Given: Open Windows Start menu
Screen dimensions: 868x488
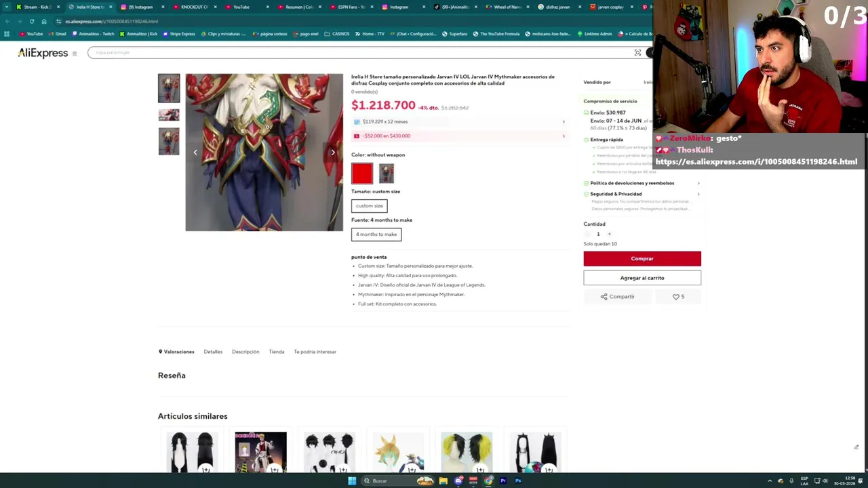Looking at the screenshot, I should tap(352, 481).
